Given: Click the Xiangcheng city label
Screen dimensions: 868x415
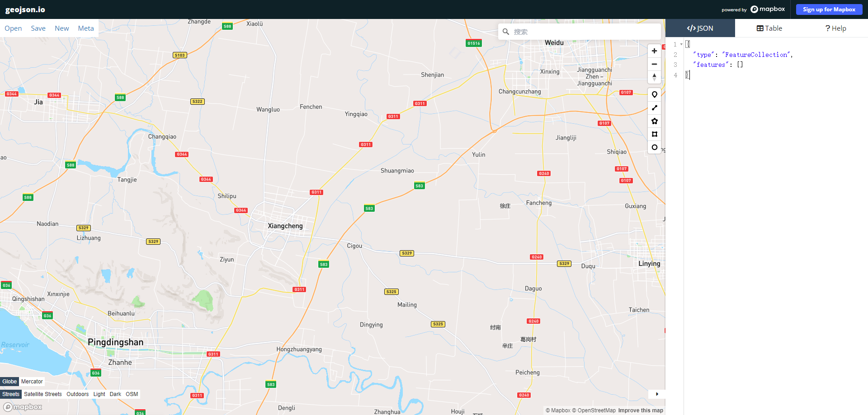Looking at the screenshot, I should point(285,226).
